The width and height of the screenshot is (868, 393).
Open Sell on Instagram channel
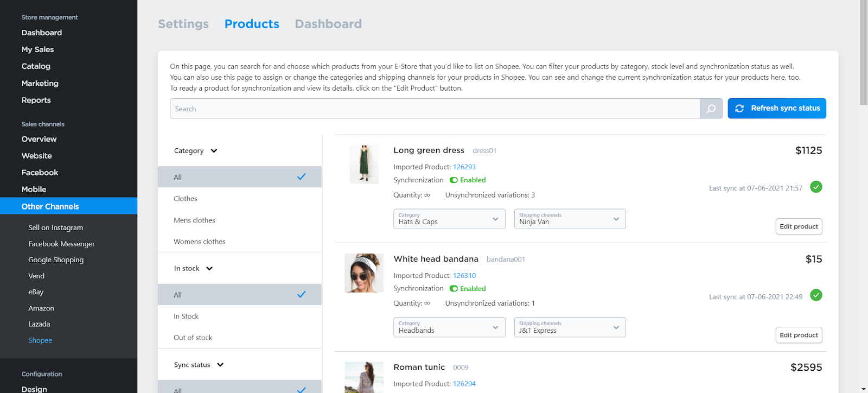pyautogui.click(x=55, y=228)
